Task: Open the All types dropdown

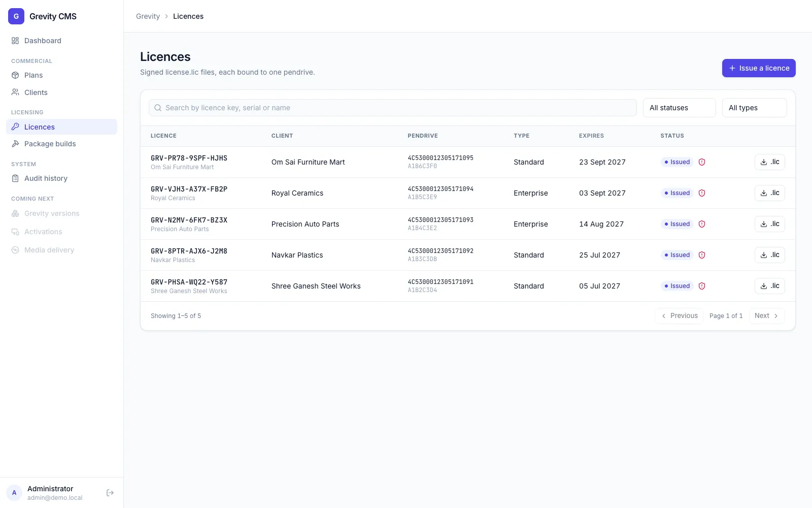Action: pos(754,108)
